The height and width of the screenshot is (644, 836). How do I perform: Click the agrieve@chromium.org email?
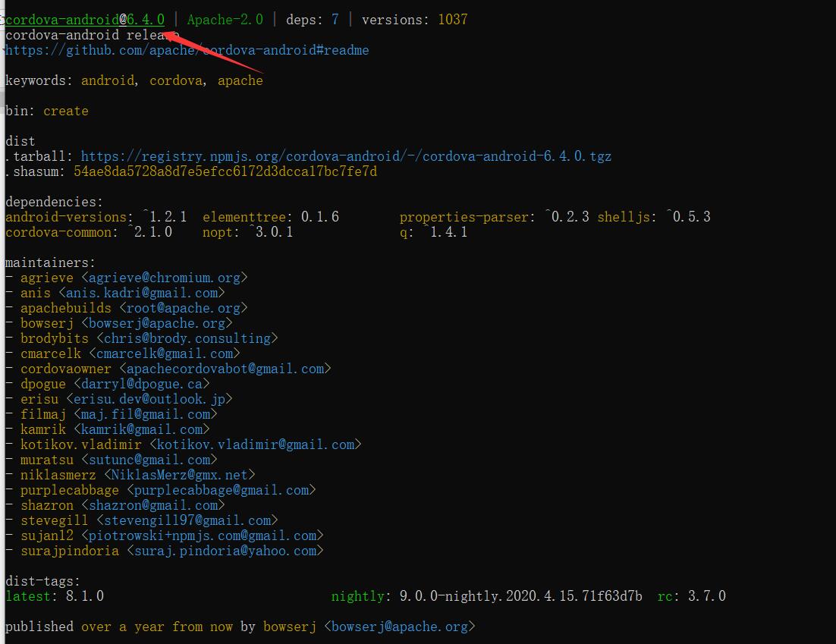click(164, 278)
